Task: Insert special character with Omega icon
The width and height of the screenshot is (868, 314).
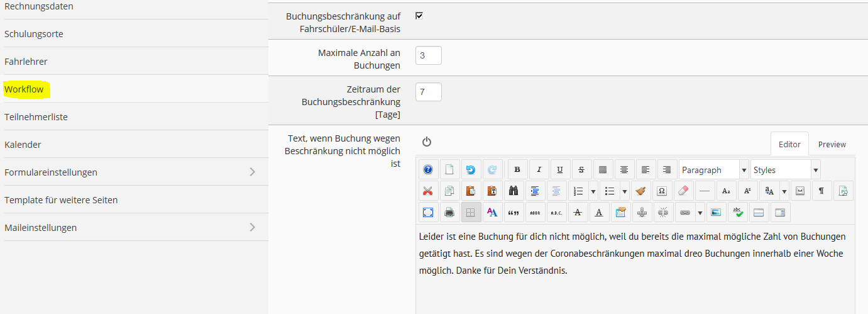Action: (x=661, y=191)
